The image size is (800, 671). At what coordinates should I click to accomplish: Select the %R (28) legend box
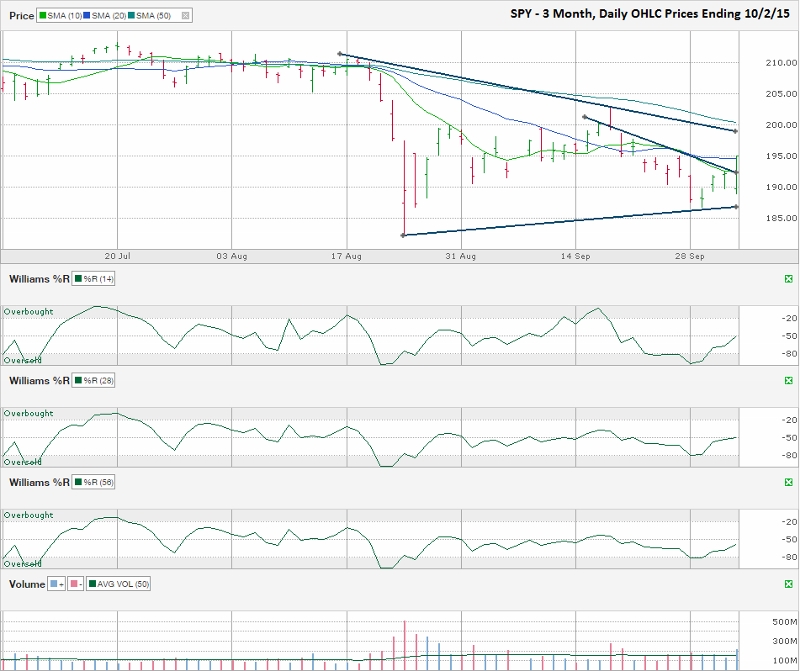pyautogui.click(x=93, y=381)
